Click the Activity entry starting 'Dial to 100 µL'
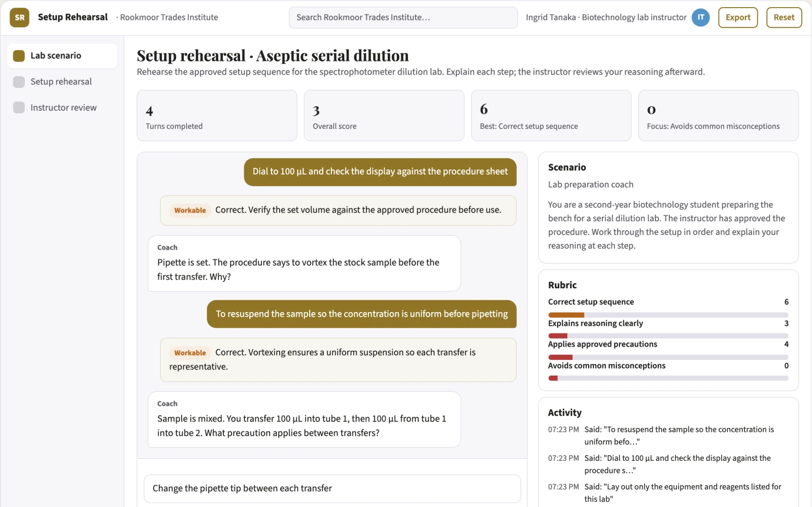Image resolution: width=812 pixels, height=507 pixels. pyautogui.click(x=668, y=464)
